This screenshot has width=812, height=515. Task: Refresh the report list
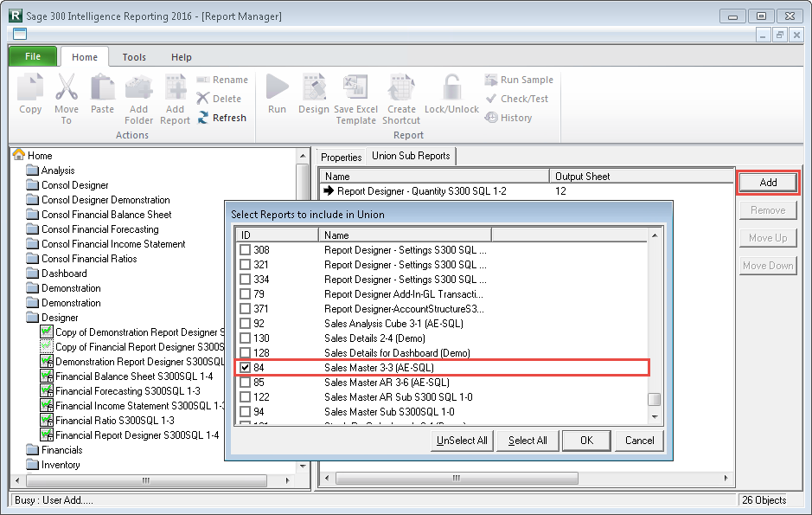click(x=221, y=118)
